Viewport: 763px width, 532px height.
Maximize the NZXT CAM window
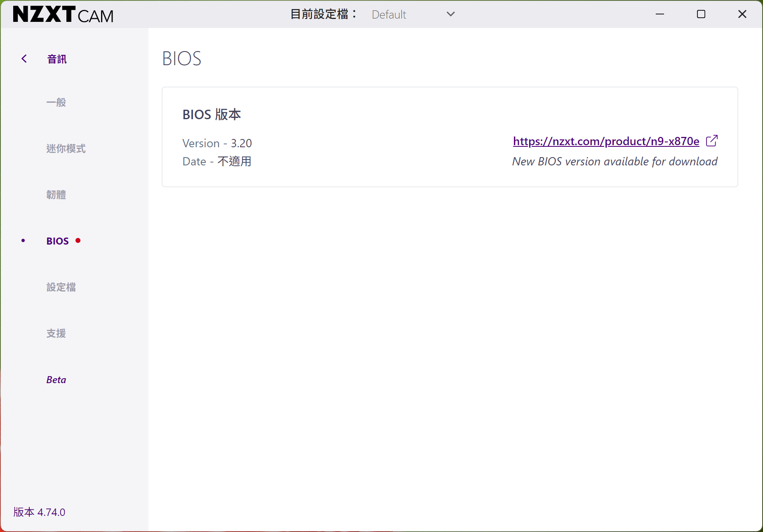coord(701,14)
